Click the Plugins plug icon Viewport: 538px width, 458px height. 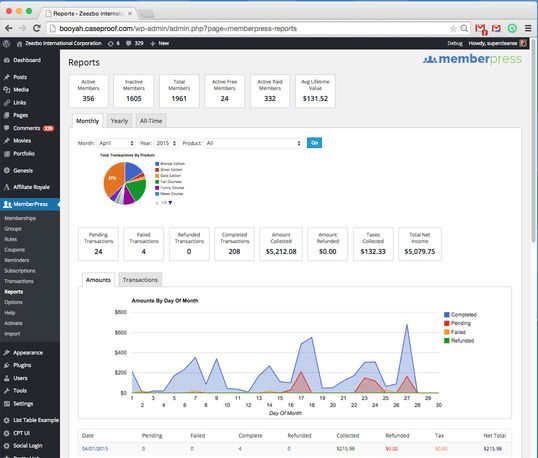pyautogui.click(x=7, y=365)
